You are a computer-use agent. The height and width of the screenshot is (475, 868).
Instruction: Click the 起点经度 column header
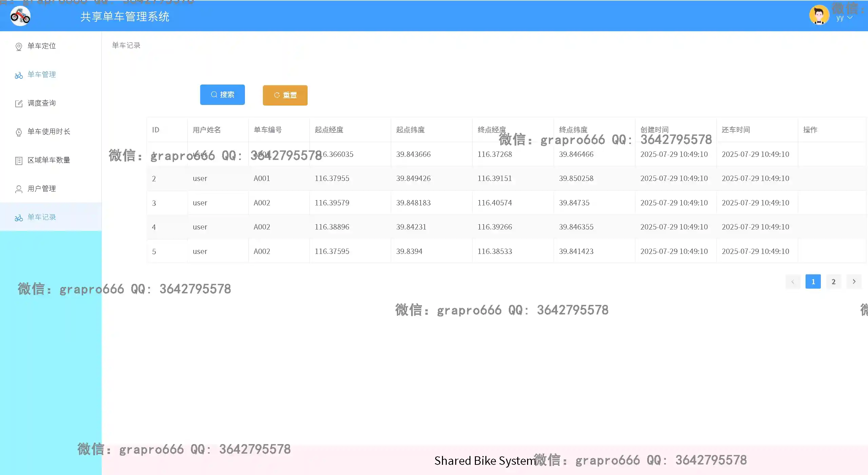coord(329,130)
